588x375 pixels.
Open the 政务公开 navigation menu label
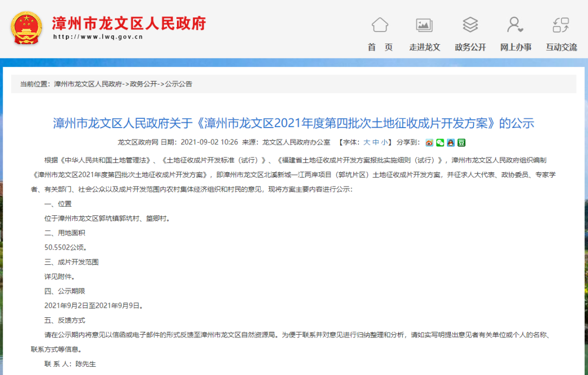click(x=470, y=47)
